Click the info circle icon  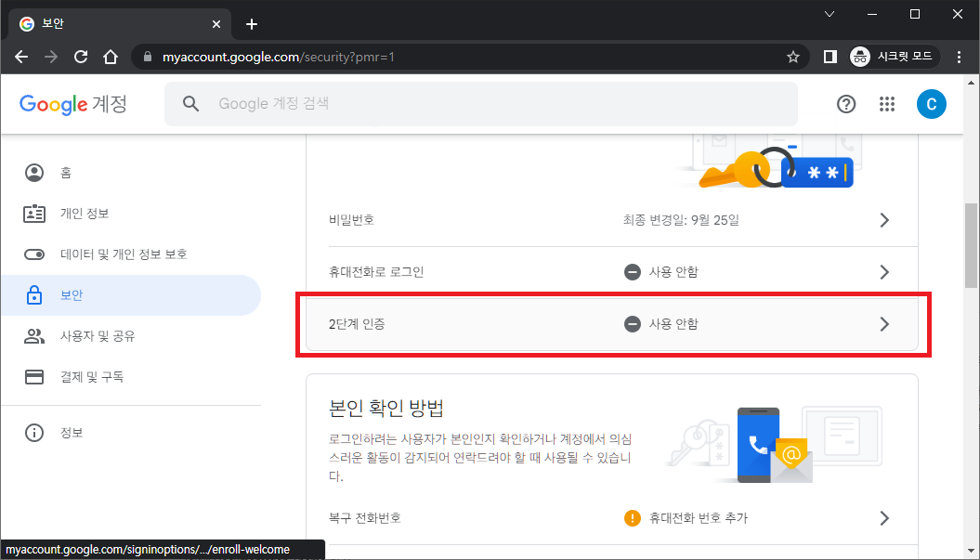pyautogui.click(x=34, y=433)
